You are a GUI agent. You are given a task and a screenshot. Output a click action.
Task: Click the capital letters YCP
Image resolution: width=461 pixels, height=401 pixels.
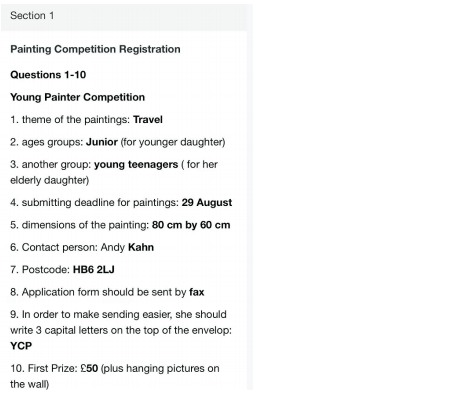[21, 346]
